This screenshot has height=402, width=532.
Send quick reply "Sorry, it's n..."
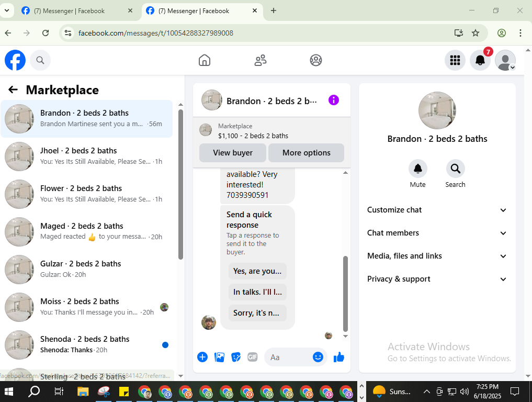tap(257, 312)
